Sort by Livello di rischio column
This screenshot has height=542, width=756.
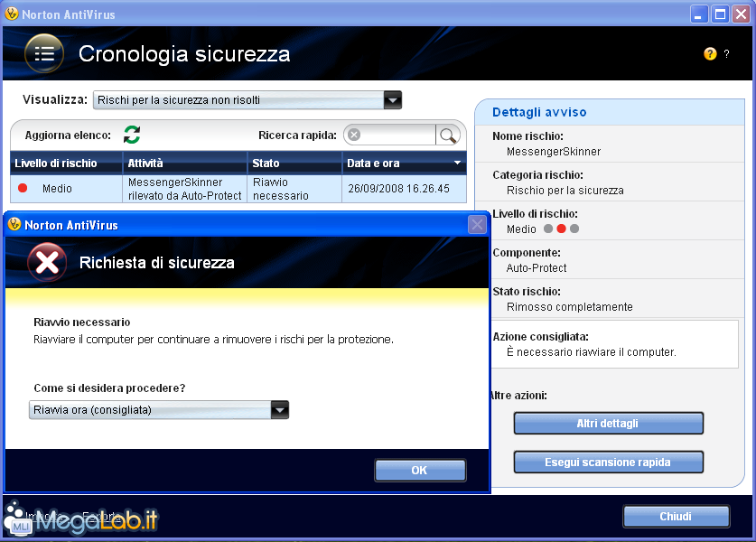[x=66, y=163]
